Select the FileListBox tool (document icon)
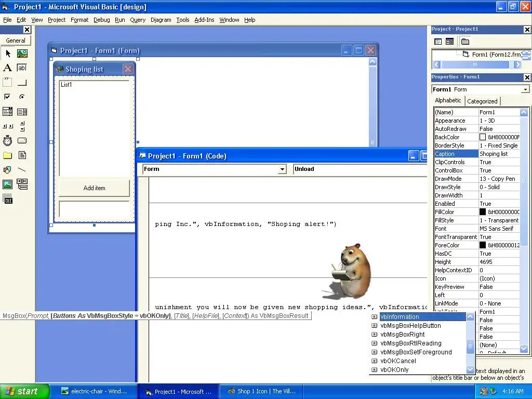The image size is (532, 399). point(22,155)
